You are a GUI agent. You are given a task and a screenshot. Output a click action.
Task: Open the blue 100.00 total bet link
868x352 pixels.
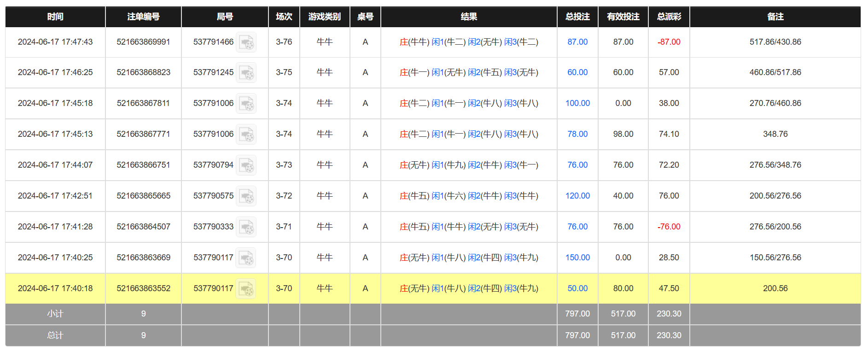click(577, 103)
